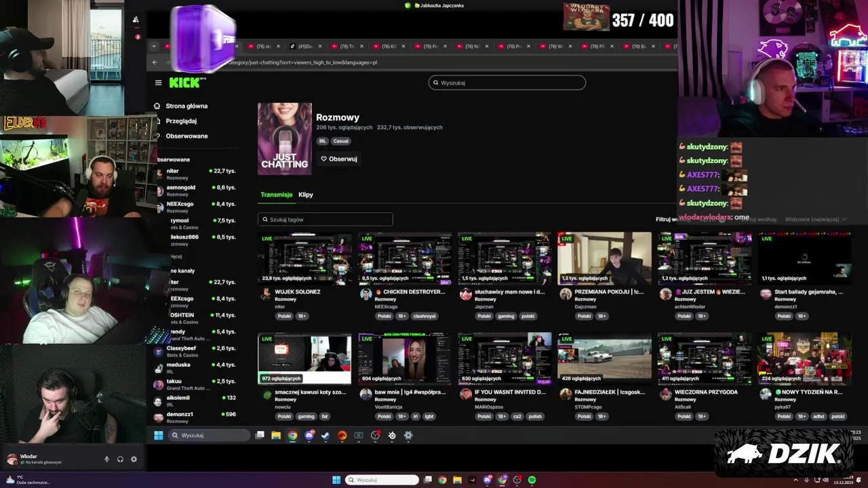
Task: Click Dajczman avatar under PRZEMIANA POKOJU
Action: (x=566, y=293)
